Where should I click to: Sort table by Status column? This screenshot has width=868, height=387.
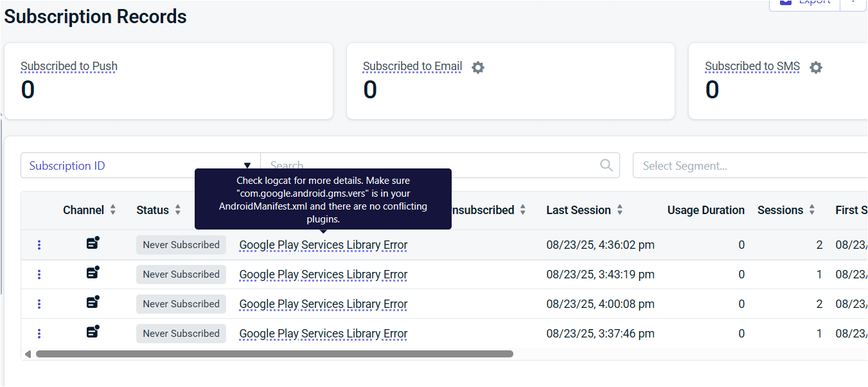pos(178,210)
